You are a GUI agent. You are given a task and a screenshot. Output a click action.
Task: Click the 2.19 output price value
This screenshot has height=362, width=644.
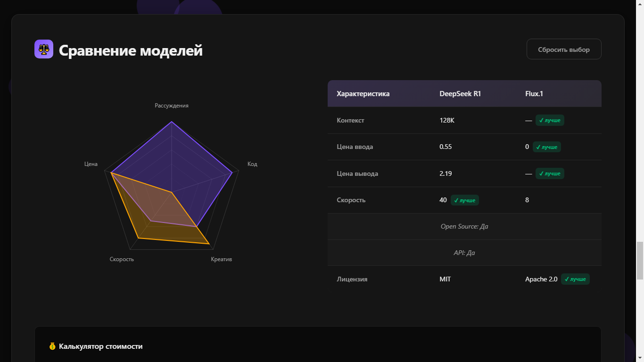pos(446,173)
